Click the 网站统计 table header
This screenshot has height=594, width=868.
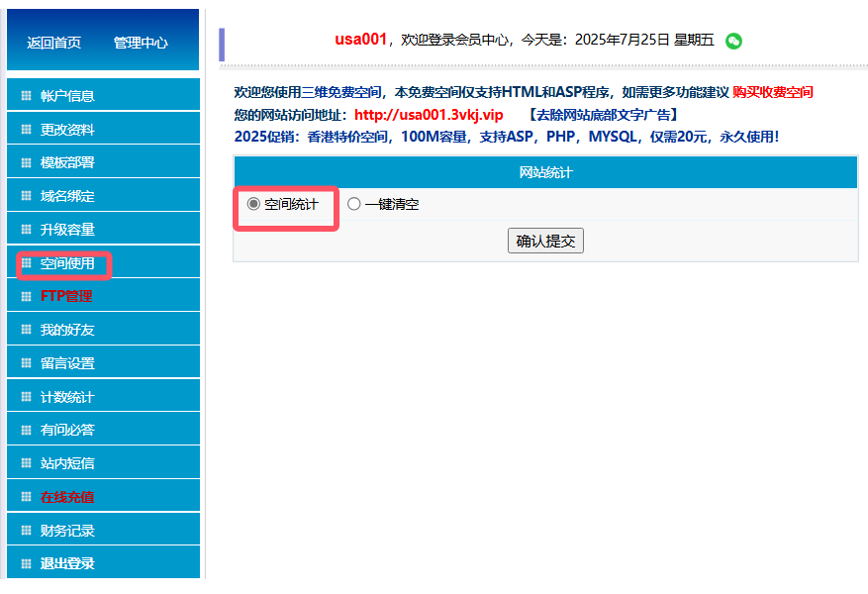[x=545, y=172]
